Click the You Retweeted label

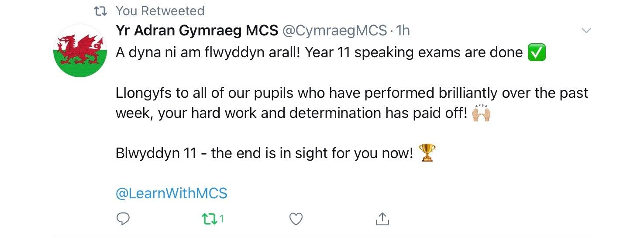pos(160,10)
